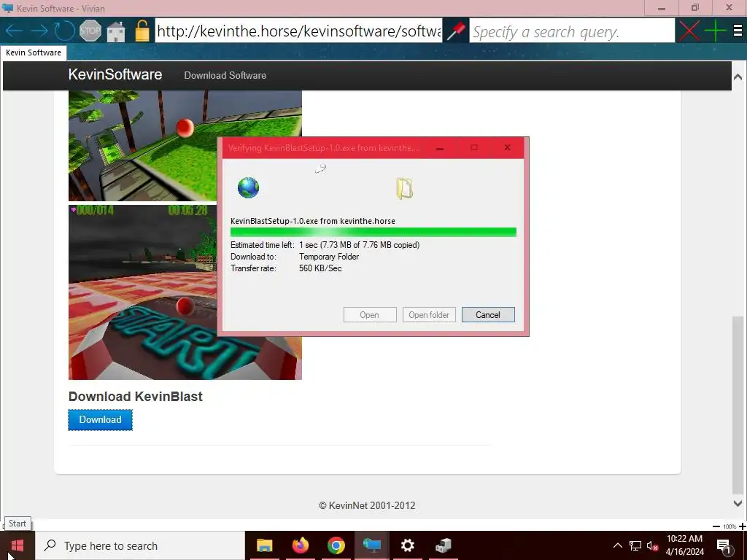Click the network tray icon

635,545
